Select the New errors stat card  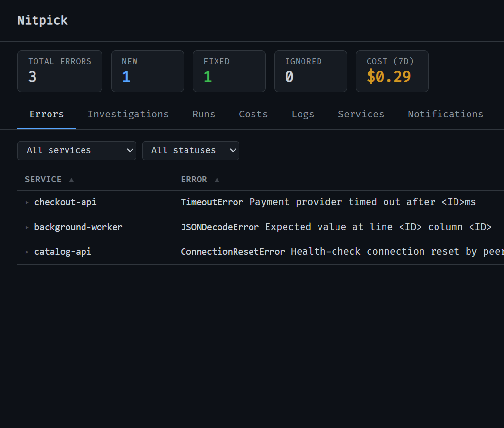148,71
